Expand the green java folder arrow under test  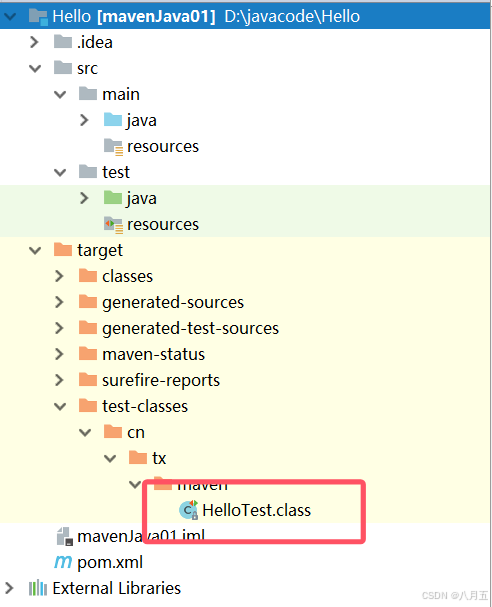click(84, 198)
